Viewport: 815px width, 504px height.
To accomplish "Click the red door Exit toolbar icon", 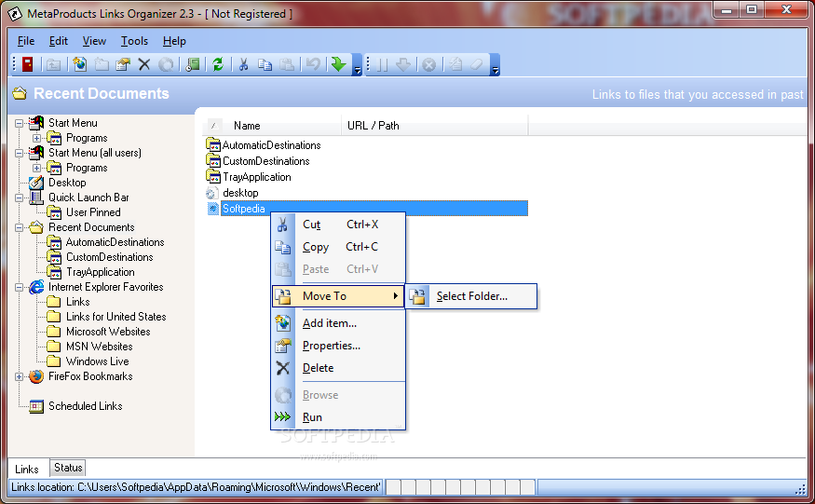I will (x=28, y=64).
